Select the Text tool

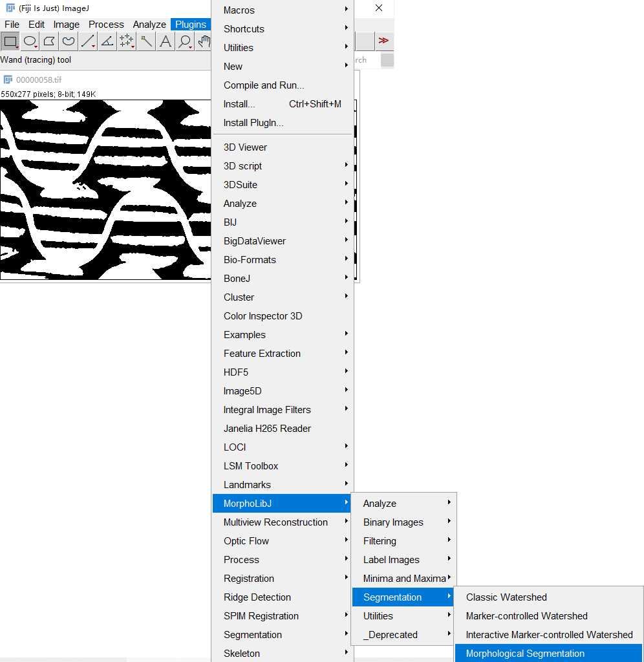pos(166,41)
